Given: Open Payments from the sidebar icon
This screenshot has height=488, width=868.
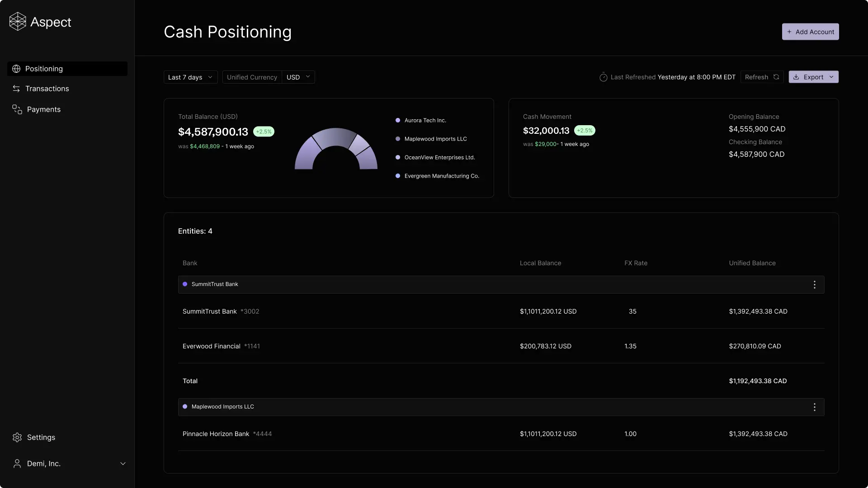Looking at the screenshot, I should point(17,109).
